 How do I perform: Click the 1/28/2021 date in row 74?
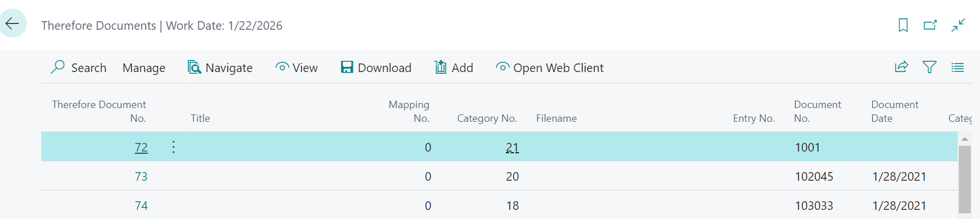899,206
